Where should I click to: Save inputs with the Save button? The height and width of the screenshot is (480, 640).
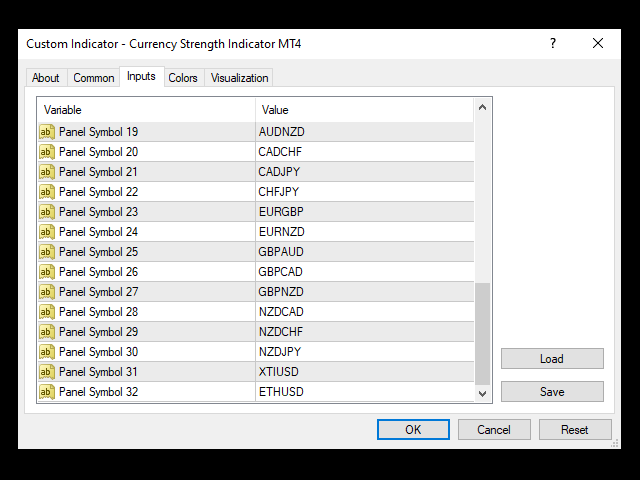click(552, 392)
